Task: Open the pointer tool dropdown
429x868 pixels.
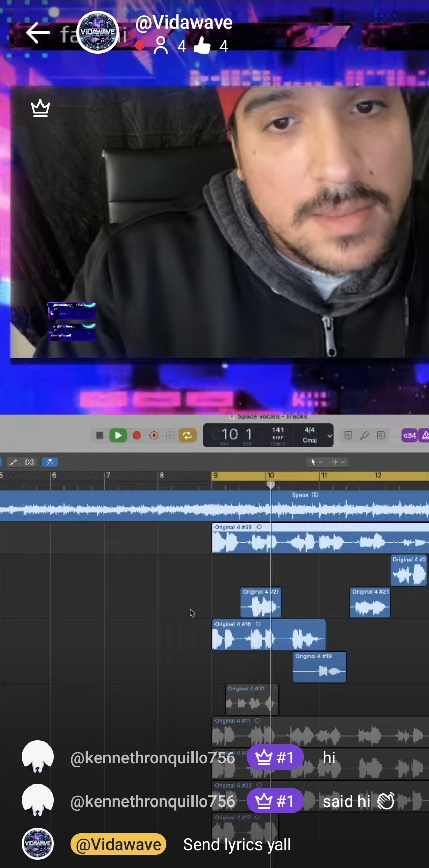Action: [x=315, y=462]
